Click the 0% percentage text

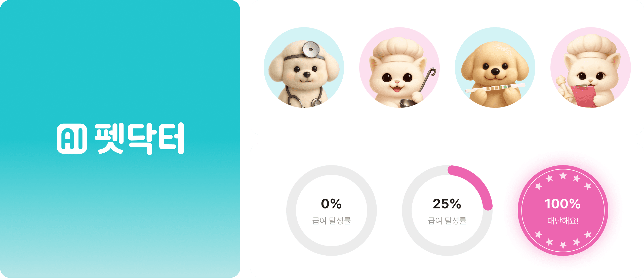tap(332, 204)
